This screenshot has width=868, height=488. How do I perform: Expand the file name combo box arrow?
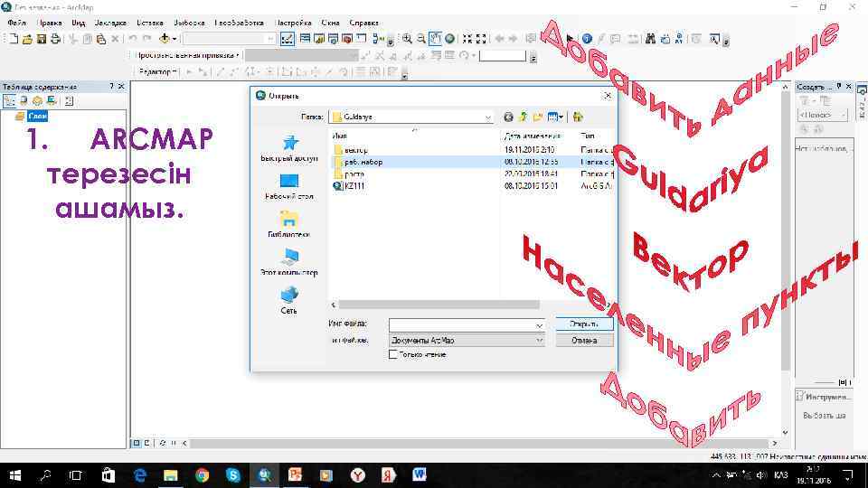coord(539,325)
